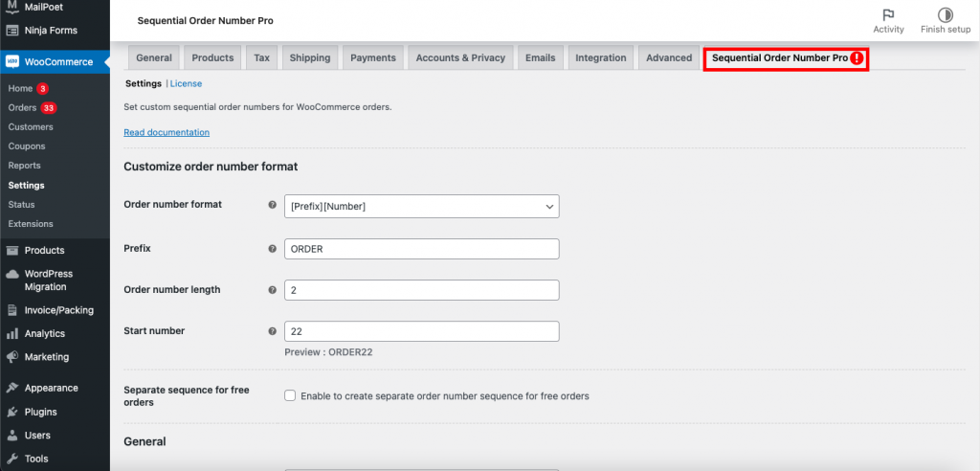Go to the License sub-section link
The width and height of the screenshot is (980, 471).
[x=186, y=84]
